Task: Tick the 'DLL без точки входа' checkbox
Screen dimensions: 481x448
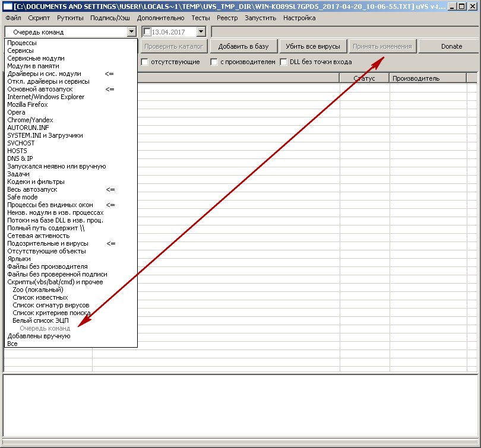Action: coord(283,62)
